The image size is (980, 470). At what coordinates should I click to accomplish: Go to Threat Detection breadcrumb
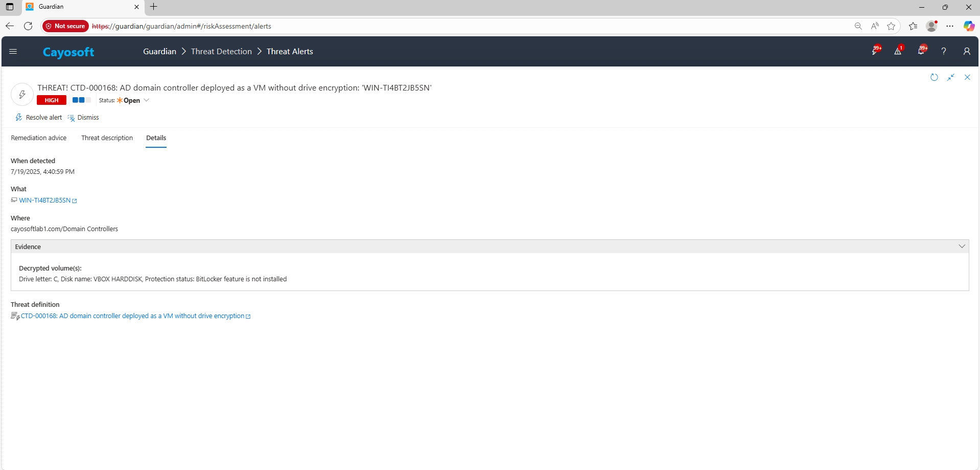[221, 52]
